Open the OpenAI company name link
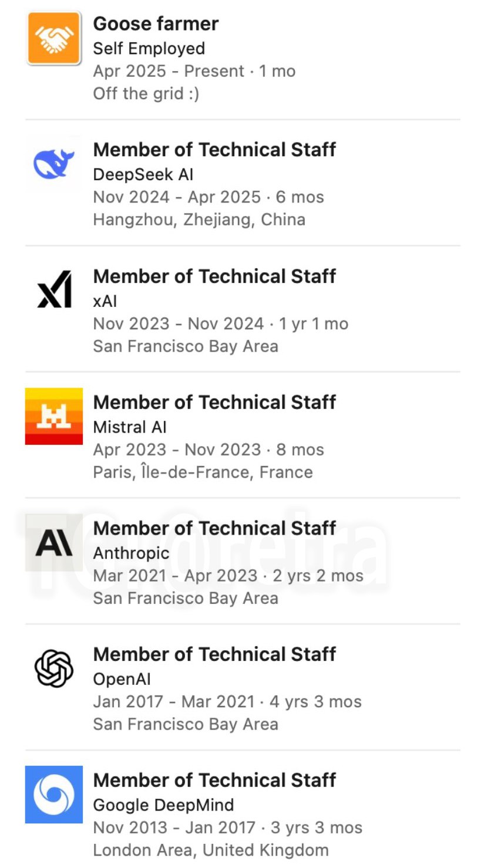481x868 pixels. pos(122,679)
